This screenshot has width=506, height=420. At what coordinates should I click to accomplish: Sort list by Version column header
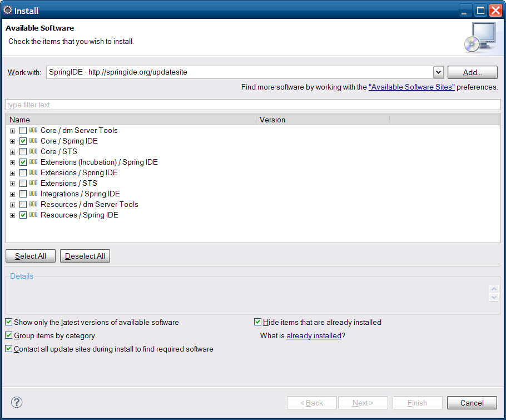pos(323,120)
